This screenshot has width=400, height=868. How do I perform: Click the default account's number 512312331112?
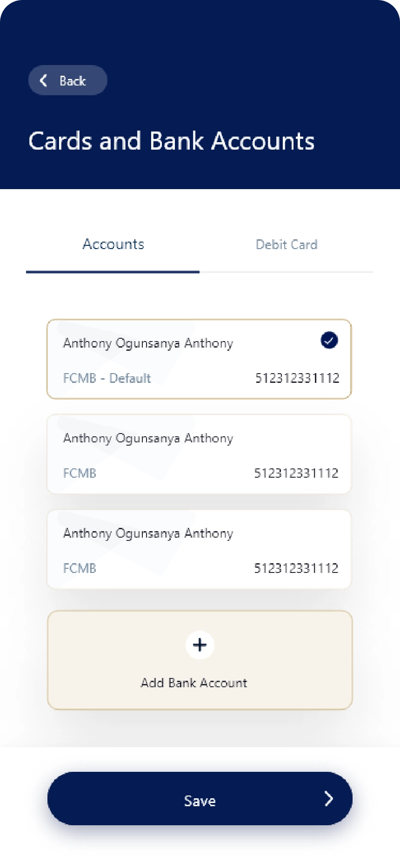click(297, 378)
